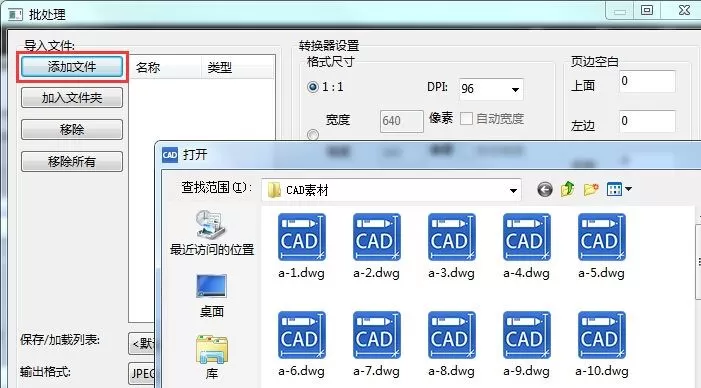Click the 移除所有 button

(72, 161)
